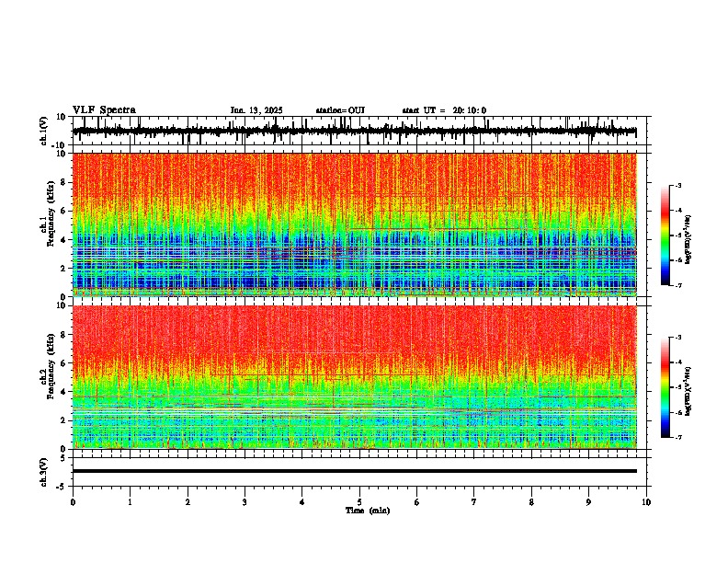Click the '-3' label on ch.1 colorbar
Screen dimensions: 728x563
(x=678, y=186)
